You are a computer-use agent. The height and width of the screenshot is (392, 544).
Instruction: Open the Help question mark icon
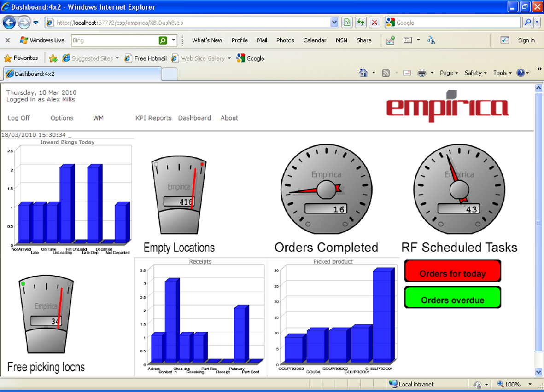click(x=521, y=73)
